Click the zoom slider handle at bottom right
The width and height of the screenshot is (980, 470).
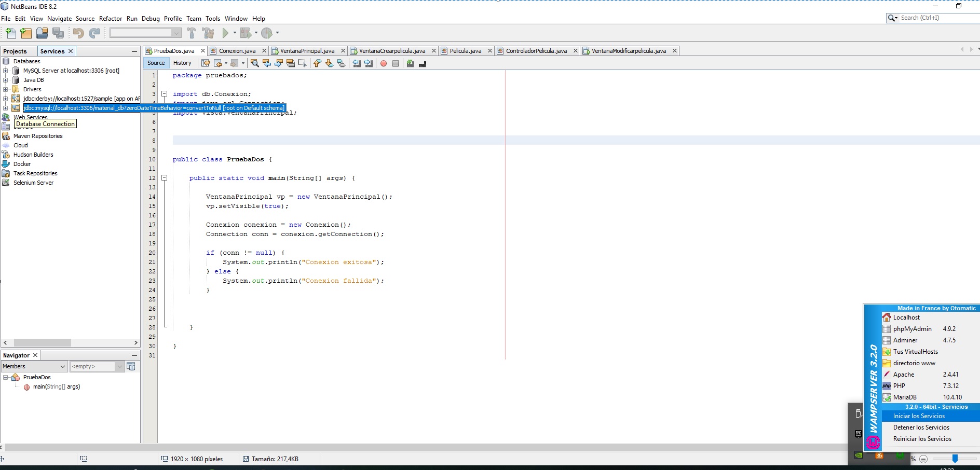click(x=955, y=459)
